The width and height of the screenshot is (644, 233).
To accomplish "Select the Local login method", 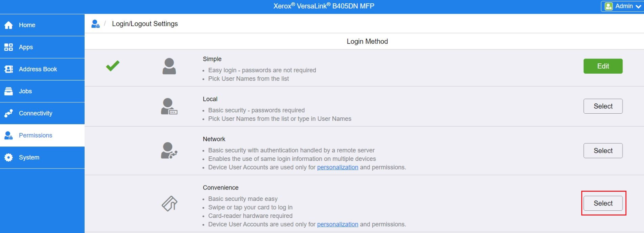I will pos(602,106).
